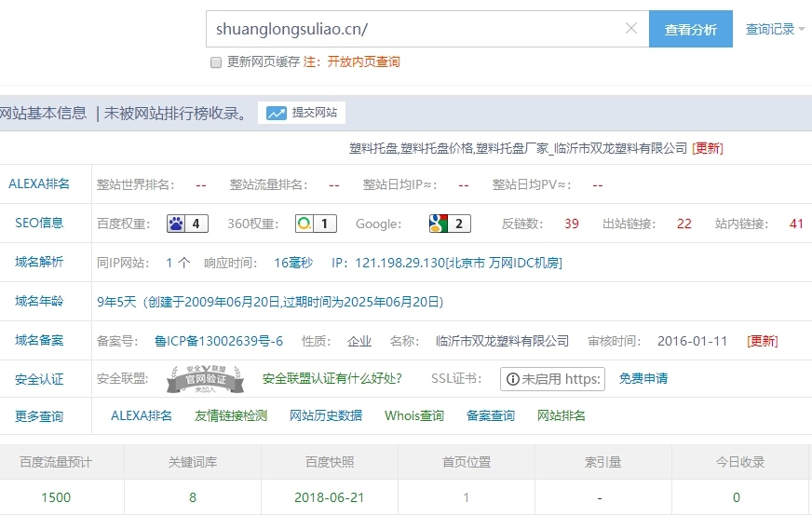This screenshot has width=812, height=516.
Task: Click the 免费申请 SSL link
Action: (x=643, y=378)
